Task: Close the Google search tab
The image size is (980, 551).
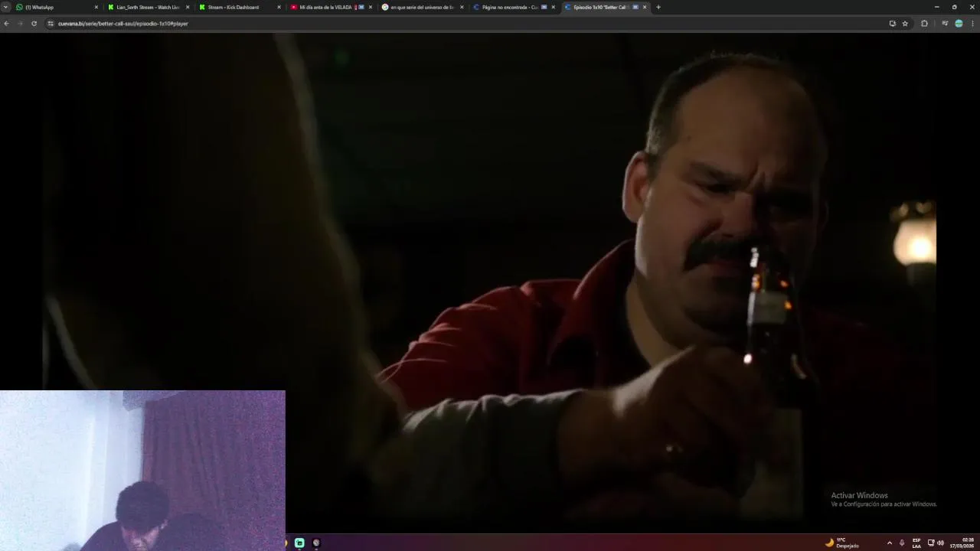Action: [462, 7]
